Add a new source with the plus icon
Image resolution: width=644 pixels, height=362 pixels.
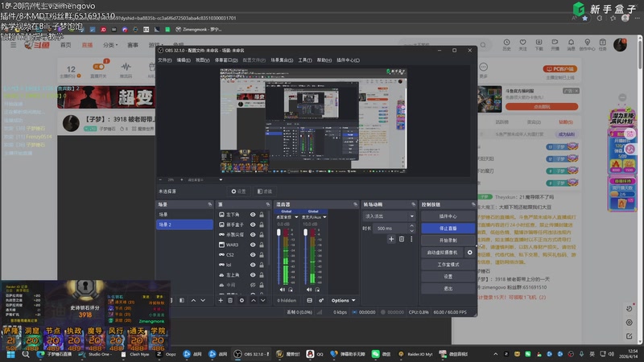point(221,300)
